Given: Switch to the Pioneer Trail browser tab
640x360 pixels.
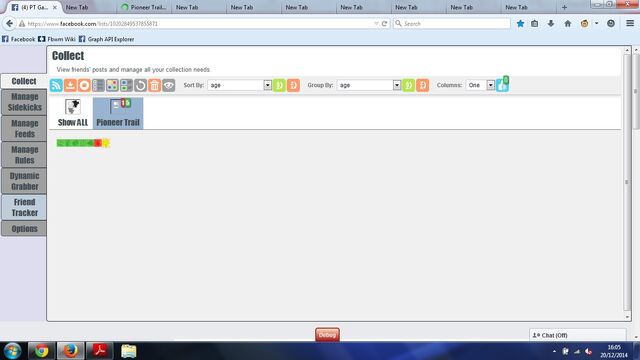Looking at the screenshot, I should click(x=144, y=7).
